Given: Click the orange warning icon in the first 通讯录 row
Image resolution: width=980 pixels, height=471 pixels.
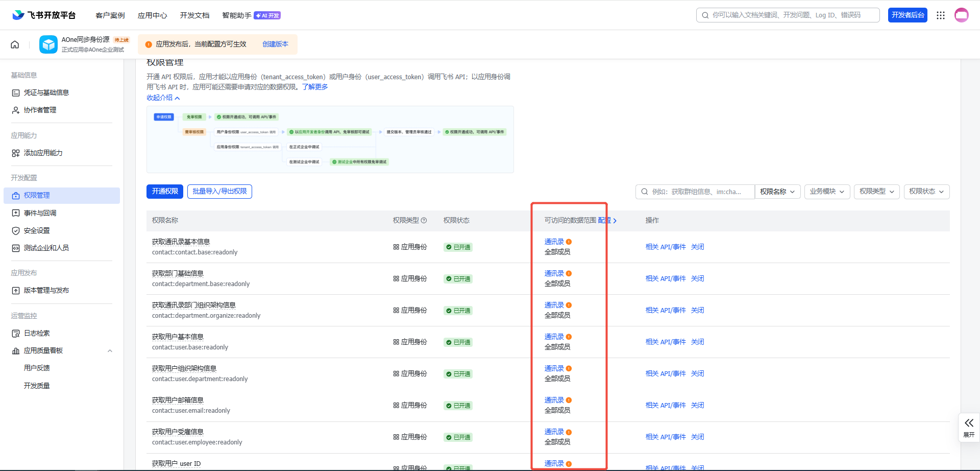Looking at the screenshot, I should 569,242.
